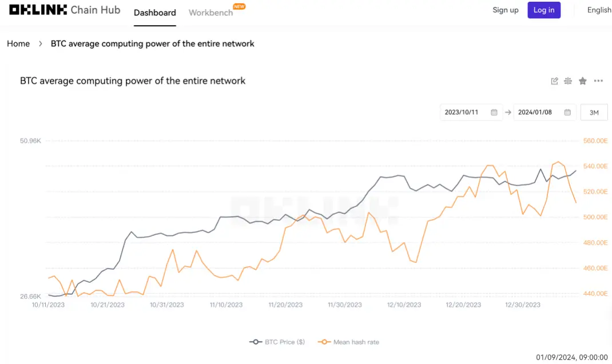This screenshot has height=364, width=612.
Task: Click the Log in button
Action: (x=543, y=10)
